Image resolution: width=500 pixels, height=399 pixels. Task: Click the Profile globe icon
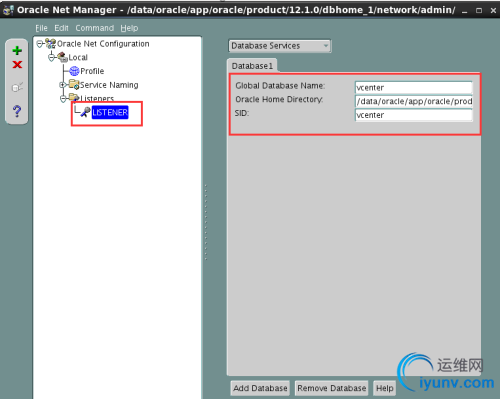74,71
